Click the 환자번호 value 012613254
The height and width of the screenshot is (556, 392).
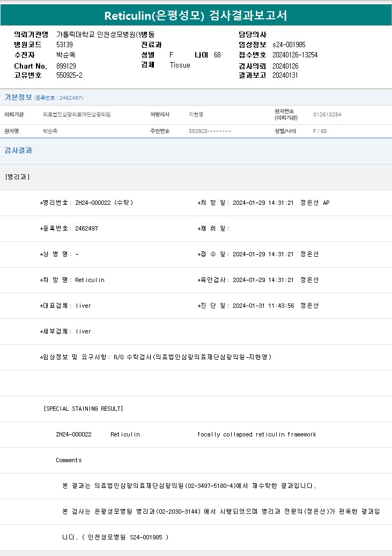click(x=327, y=115)
